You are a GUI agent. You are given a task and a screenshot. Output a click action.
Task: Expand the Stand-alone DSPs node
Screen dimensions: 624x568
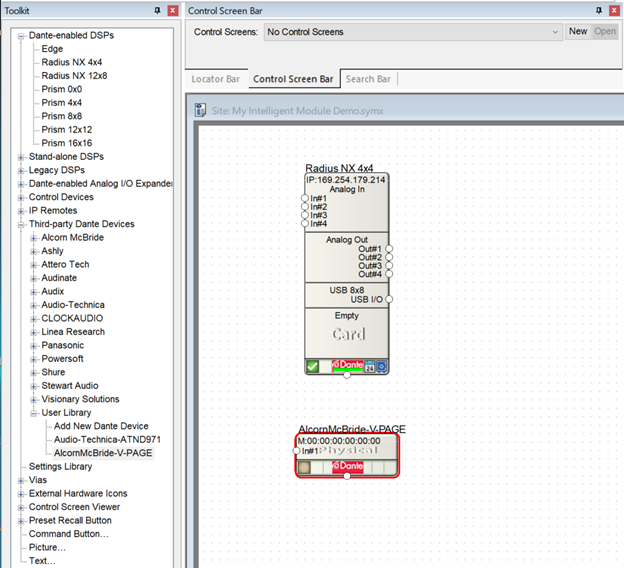click(21, 157)
